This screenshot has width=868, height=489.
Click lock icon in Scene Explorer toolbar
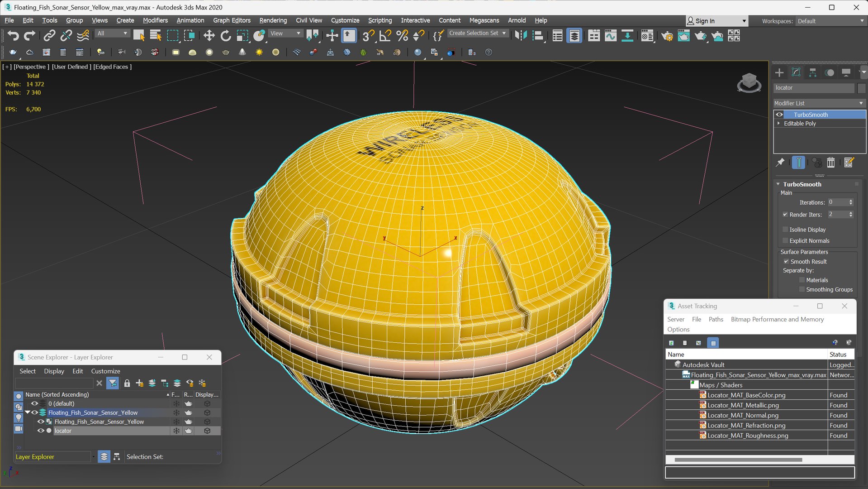tap(127, 383)
